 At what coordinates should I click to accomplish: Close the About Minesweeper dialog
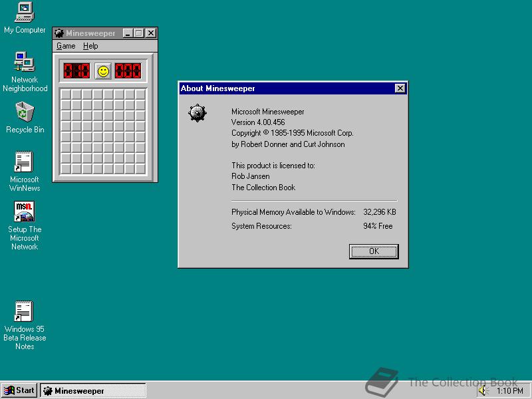click(400, 88)
